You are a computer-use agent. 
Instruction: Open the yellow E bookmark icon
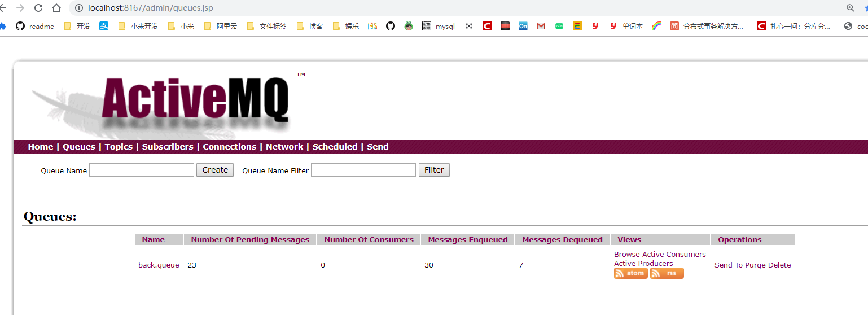point(577,26)
